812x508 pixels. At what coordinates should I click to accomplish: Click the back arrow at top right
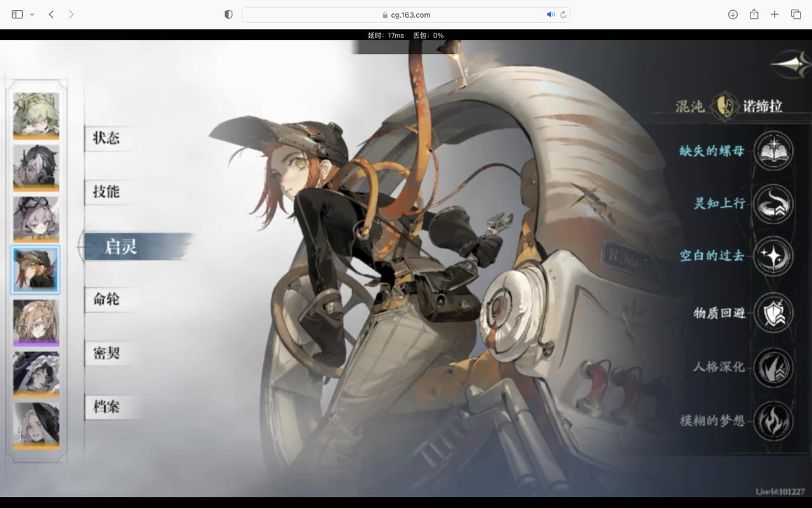tap(791, 63)
